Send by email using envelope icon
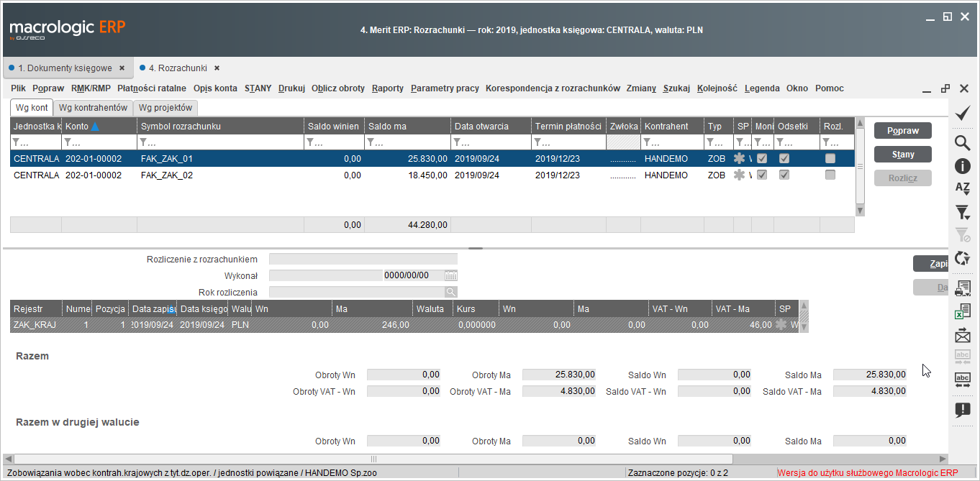 point(962,335)
